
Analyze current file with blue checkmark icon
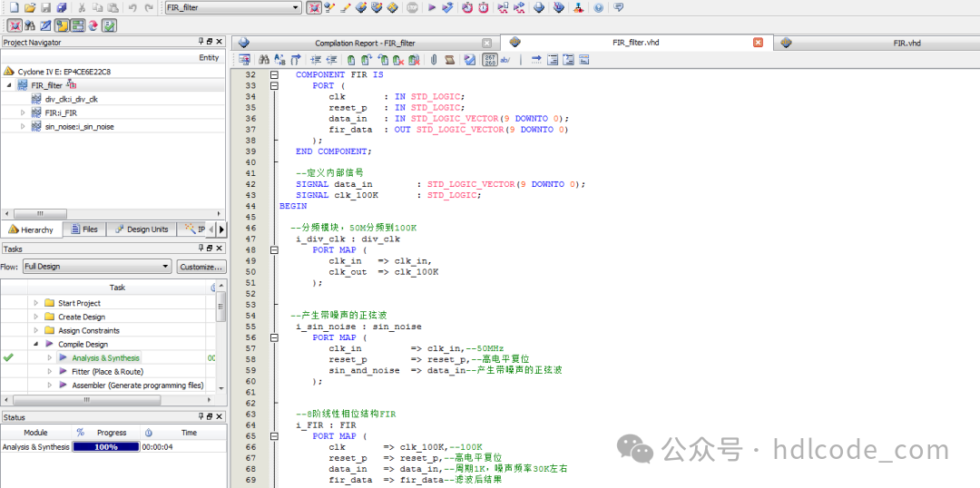point(470,60)
